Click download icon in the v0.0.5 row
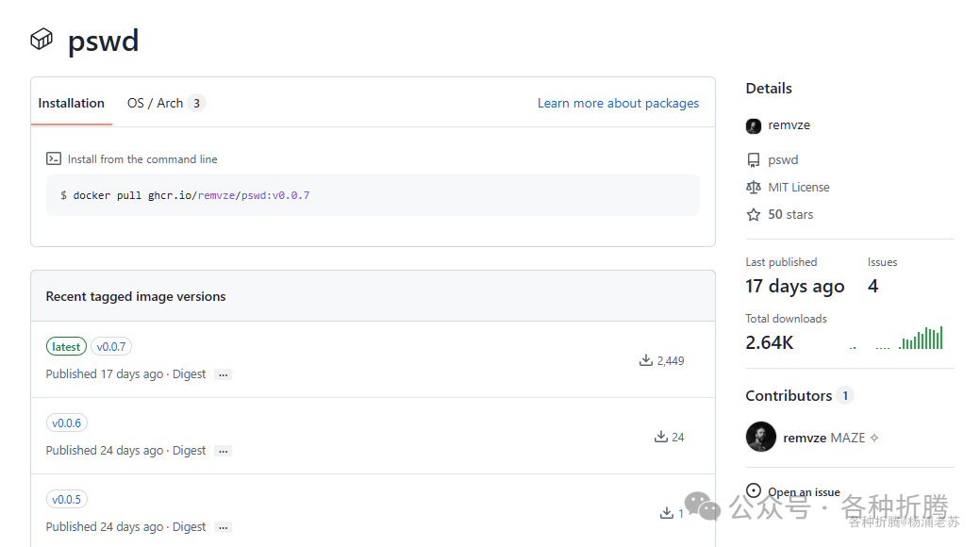980x547 pixels. click(x=667, y=513)
